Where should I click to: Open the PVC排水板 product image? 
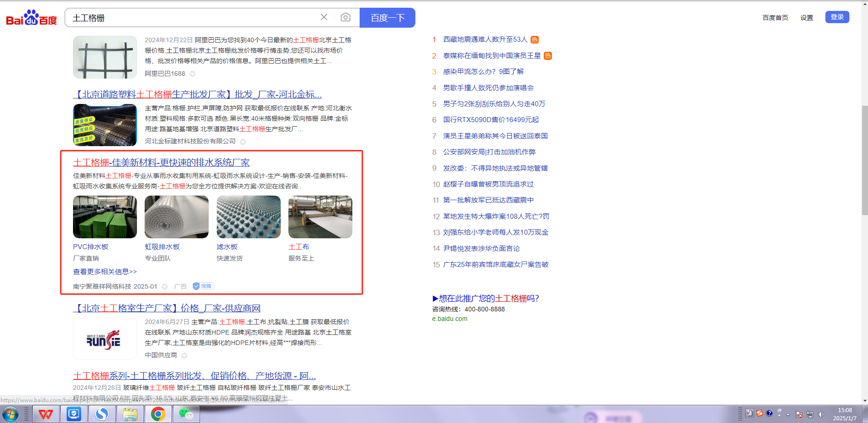105,217
